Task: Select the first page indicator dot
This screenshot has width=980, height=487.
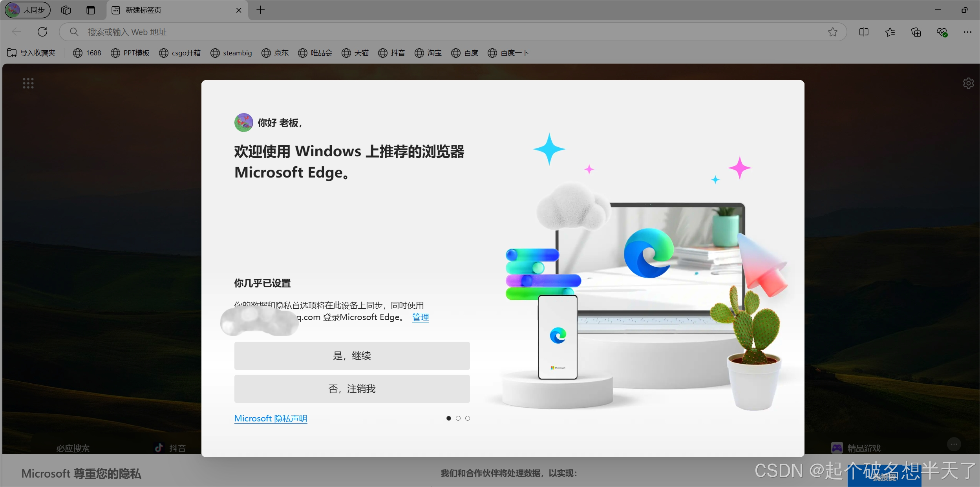Action: pos(449,418)
